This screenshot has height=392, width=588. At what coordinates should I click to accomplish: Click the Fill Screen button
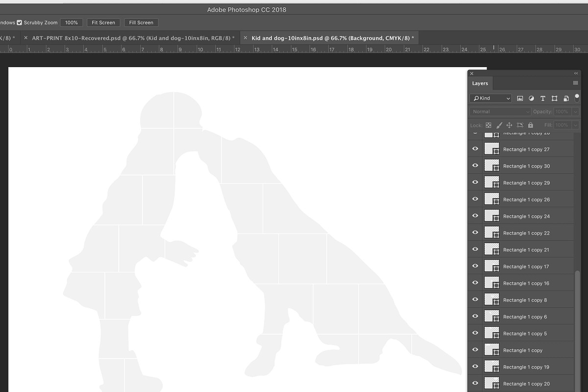pos(141,23)
